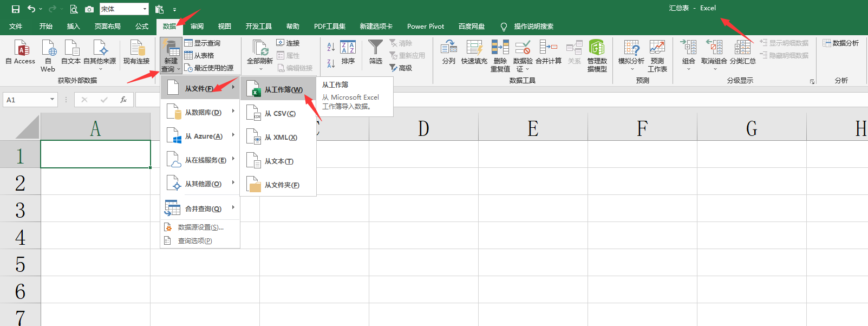Click 数据源设置(S)... option
The width and height of the screenshot is (868, 326).
click(200, 227)
